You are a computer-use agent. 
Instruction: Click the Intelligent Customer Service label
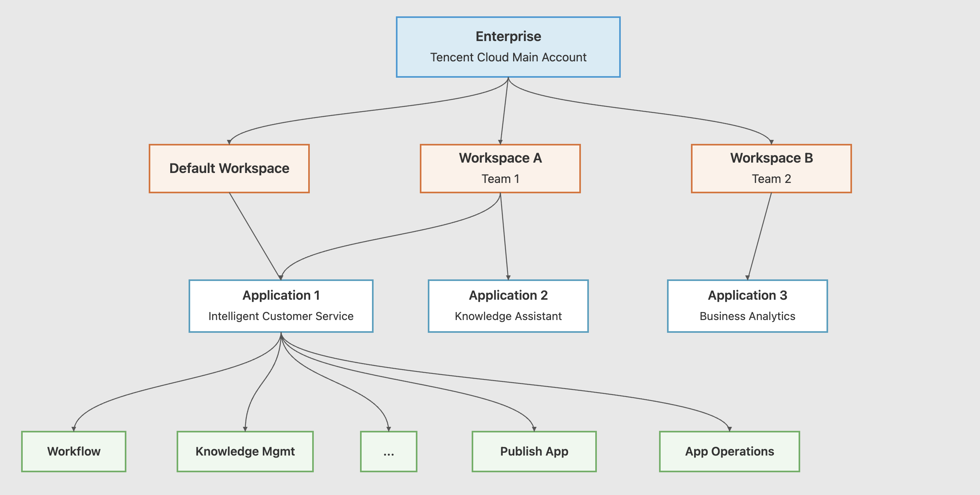point(281,316)
